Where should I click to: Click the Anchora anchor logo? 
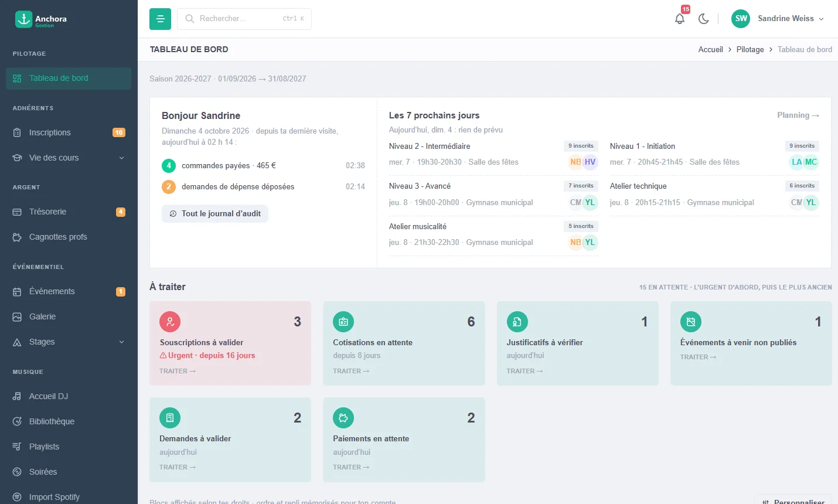23,19
